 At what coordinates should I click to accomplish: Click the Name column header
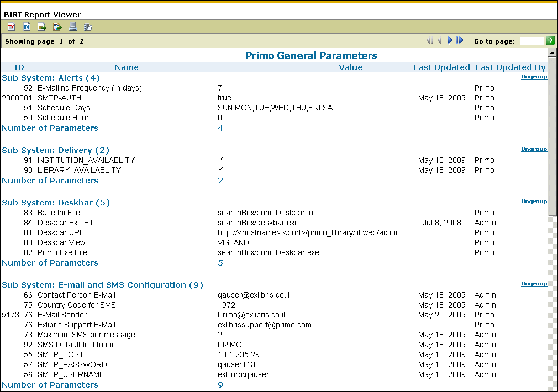(127, 67)
